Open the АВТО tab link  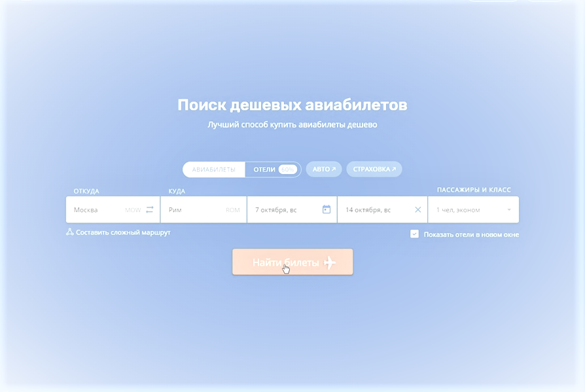click(324, 169)
